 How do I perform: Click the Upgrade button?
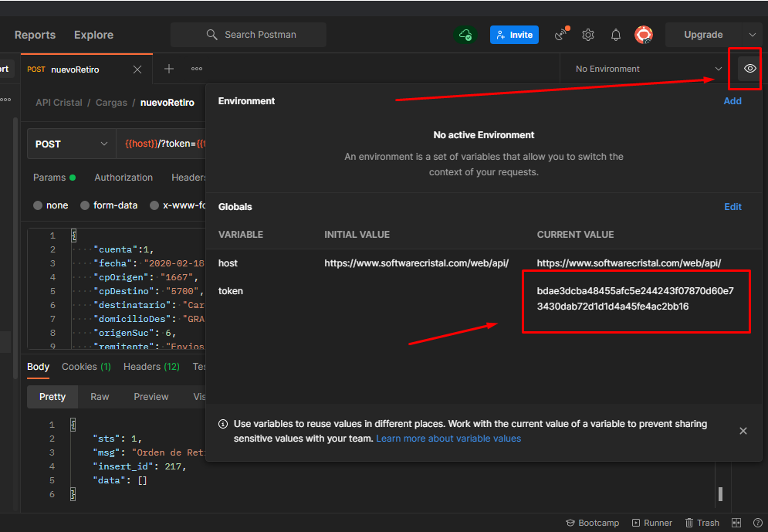tap(703, 35)
